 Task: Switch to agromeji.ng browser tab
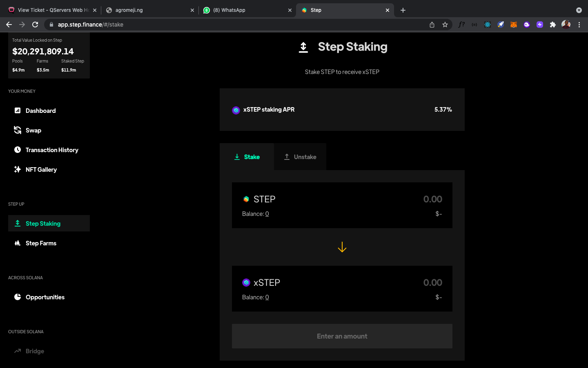(149, 10)
